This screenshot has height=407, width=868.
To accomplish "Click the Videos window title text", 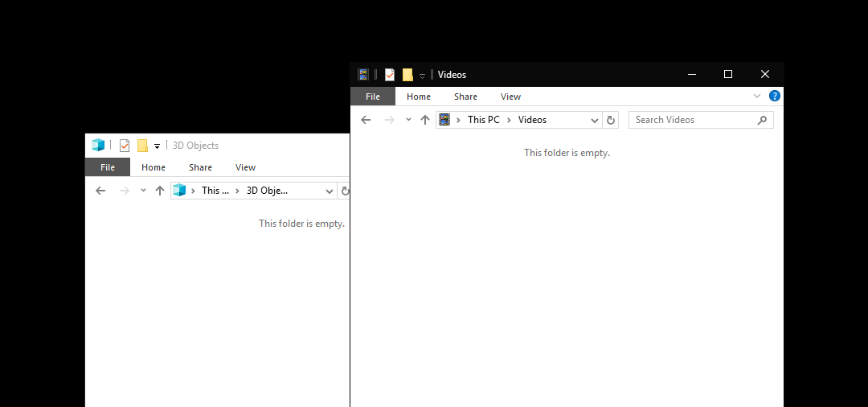I will [x=452, y=75].
